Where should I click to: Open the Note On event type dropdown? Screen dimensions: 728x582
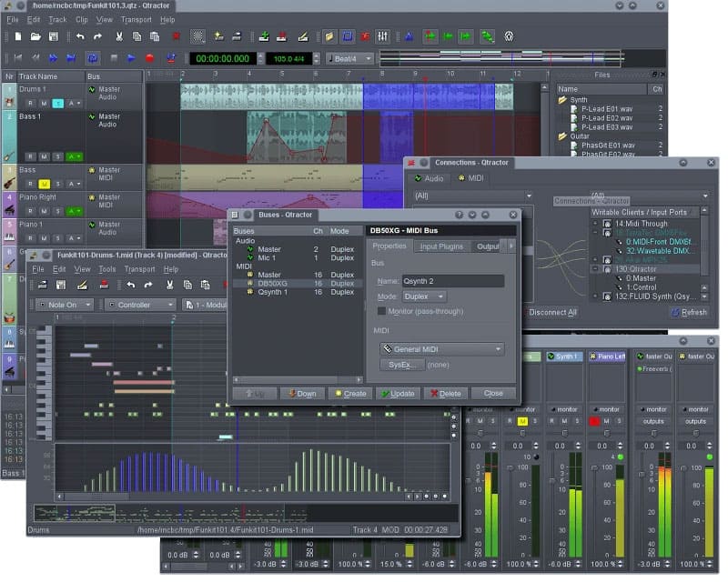(x=65, y=305)
